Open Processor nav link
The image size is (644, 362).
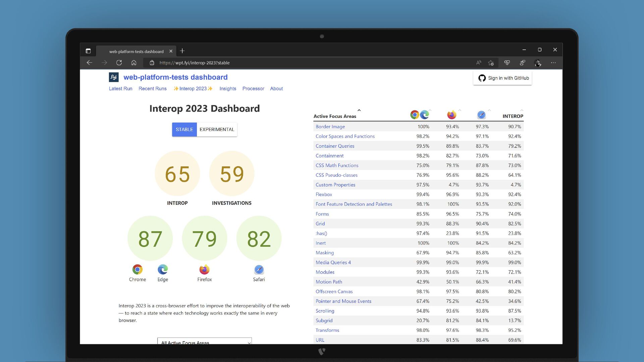point(253,88)
